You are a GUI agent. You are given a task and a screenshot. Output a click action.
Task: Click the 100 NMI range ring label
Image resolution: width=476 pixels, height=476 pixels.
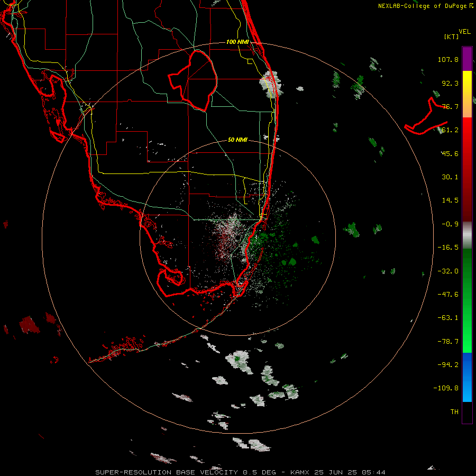[x=237, y=42]
